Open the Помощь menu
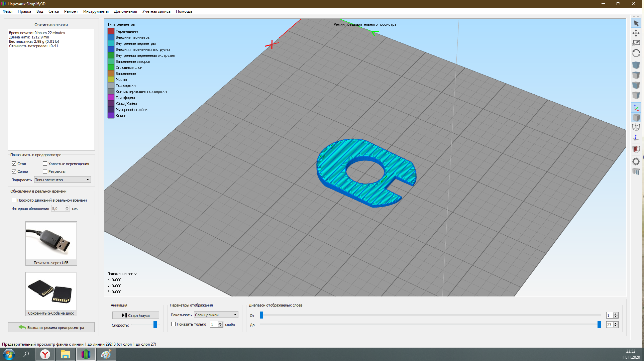This screenshot has width=644, height=363. tap(184, 11)
